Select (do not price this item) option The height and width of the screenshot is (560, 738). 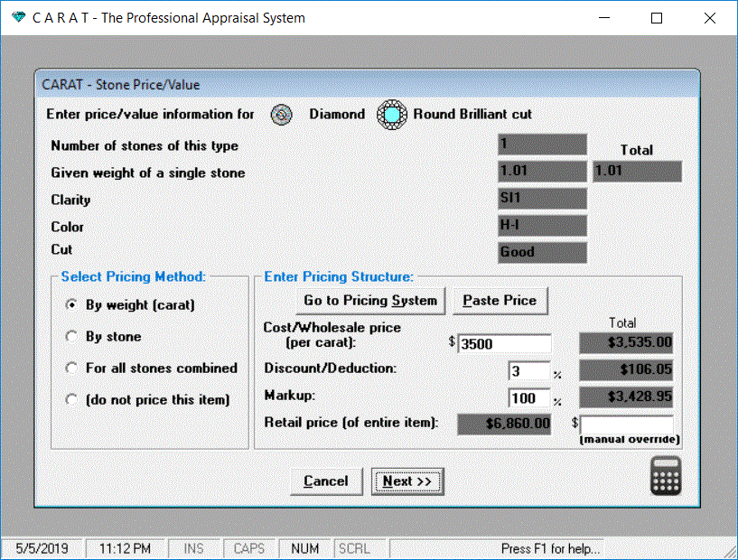pos(72,399)
